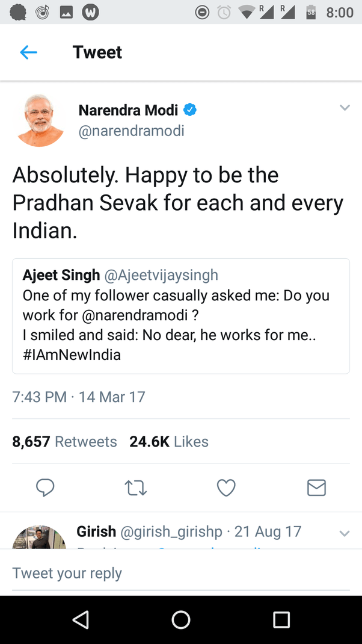
Task: Tap the verified badge next to Narendra Modi
Action: point(190,110)
